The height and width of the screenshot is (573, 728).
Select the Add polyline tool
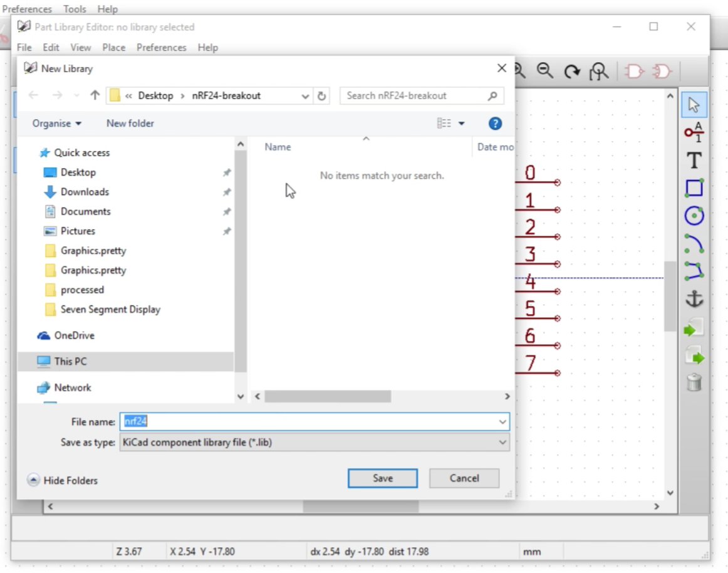click(x=694, y=271)
